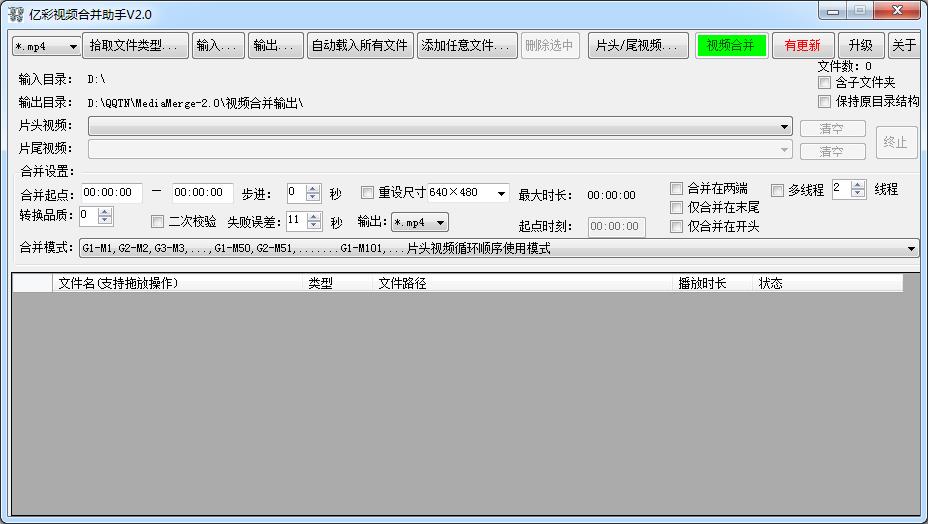Enable the 多线程 multithreading checkbox
Screen dimensions: 928x524
[x=777, y=190]
